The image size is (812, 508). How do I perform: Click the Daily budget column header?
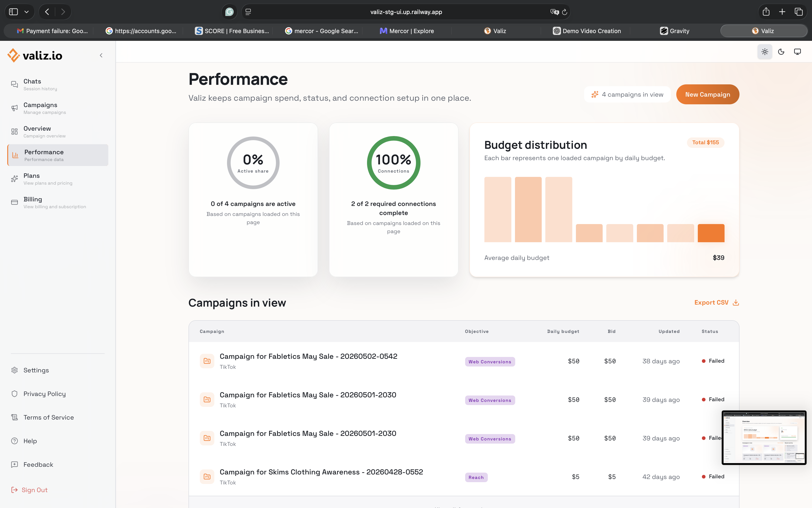tap(563, 331)
